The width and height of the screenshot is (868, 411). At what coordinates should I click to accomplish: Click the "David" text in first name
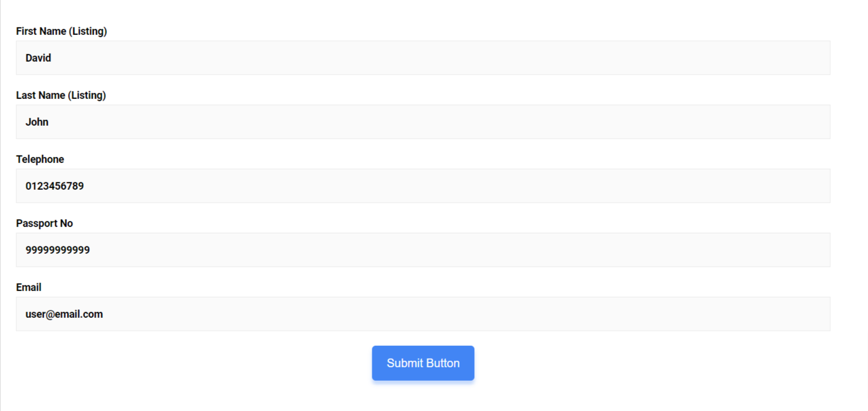click(38, 58)
